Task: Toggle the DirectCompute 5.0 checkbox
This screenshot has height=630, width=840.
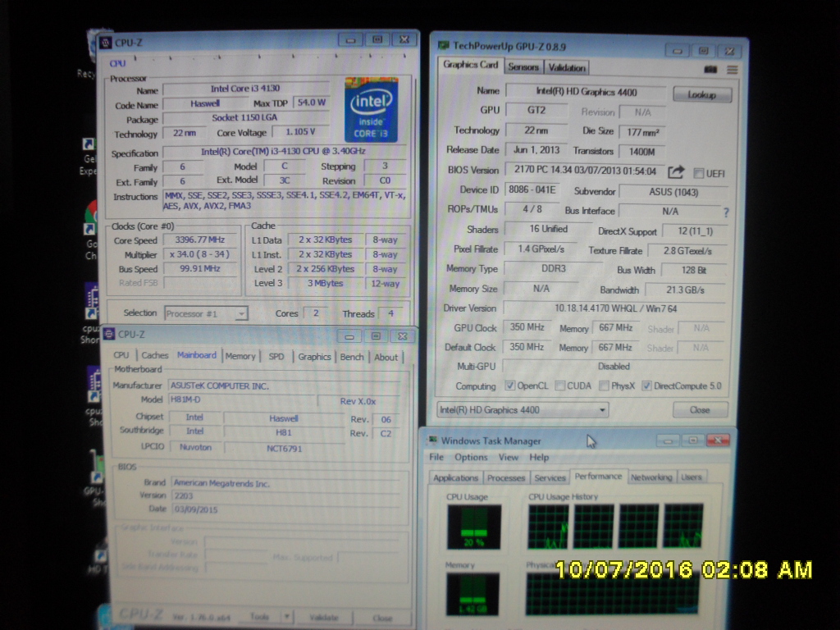Action: [646, 386]
